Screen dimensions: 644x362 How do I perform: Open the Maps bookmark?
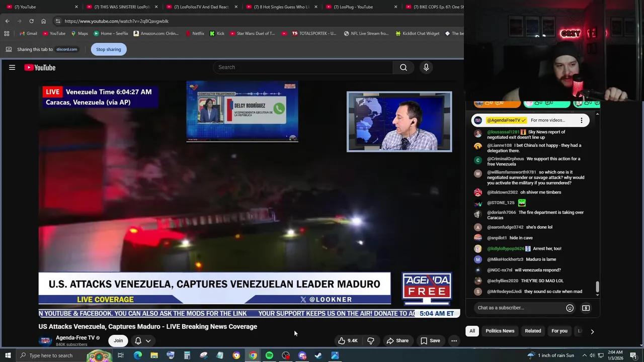tap(79, 34)
